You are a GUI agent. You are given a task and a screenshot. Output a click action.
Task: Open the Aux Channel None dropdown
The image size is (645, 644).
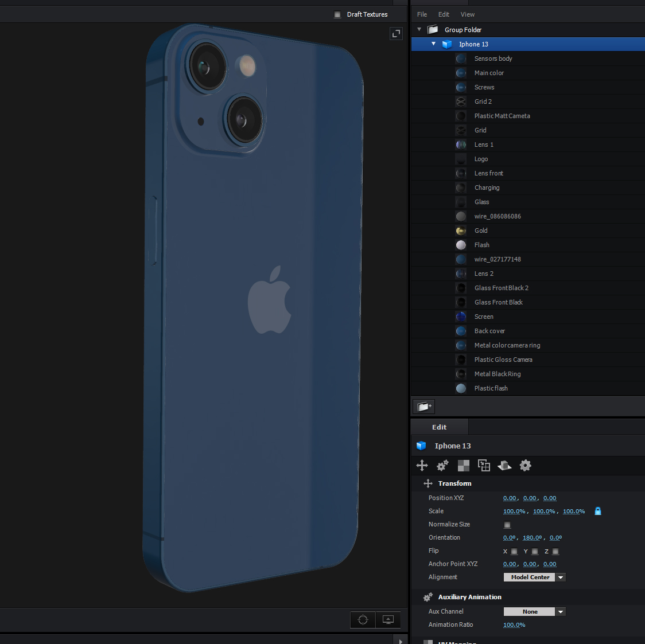(x=534, y=611)
